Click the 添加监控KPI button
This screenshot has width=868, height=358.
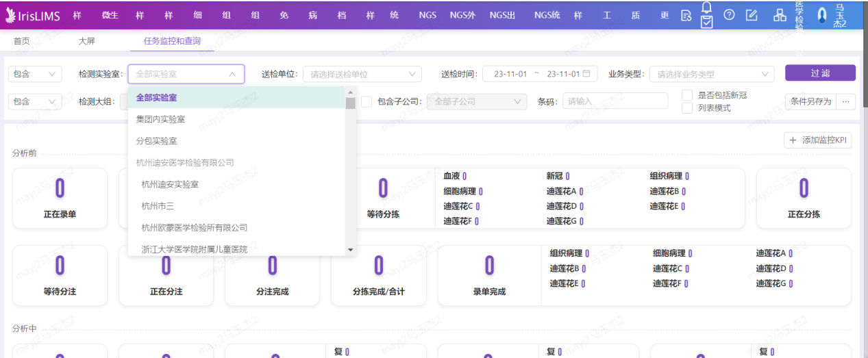(817, 140)
